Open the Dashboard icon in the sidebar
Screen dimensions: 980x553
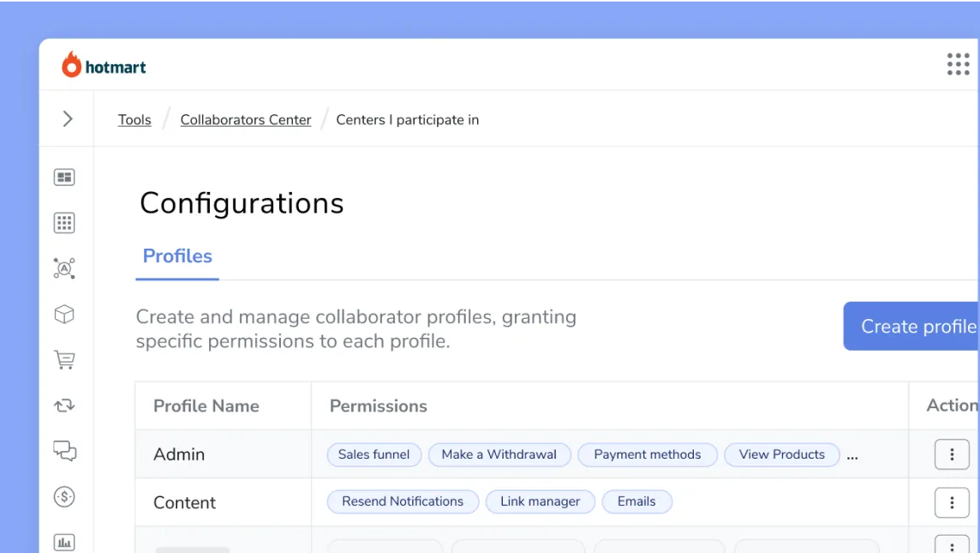click(x=64, y=177)
